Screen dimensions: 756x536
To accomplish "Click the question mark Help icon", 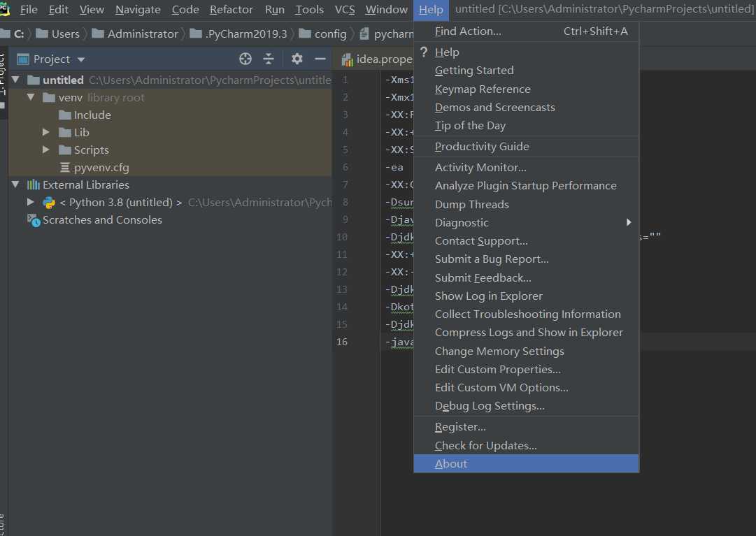I will [424, 52].
